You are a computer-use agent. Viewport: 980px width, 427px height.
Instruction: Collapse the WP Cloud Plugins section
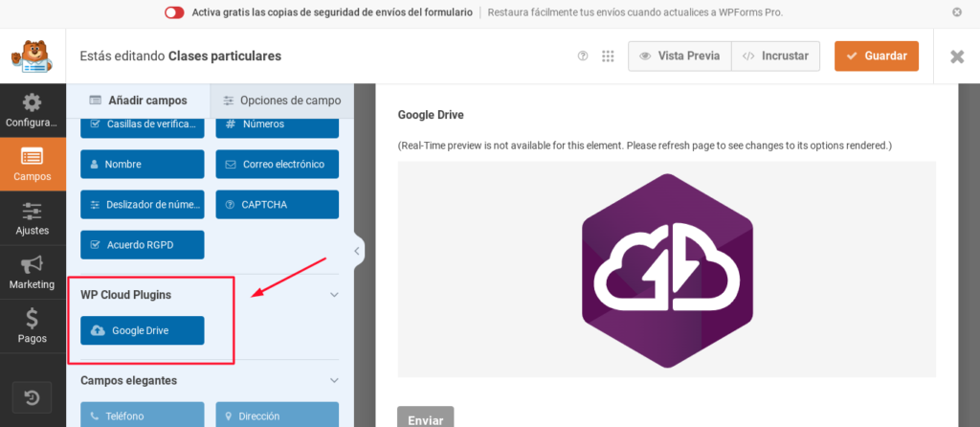pos(334,295)
